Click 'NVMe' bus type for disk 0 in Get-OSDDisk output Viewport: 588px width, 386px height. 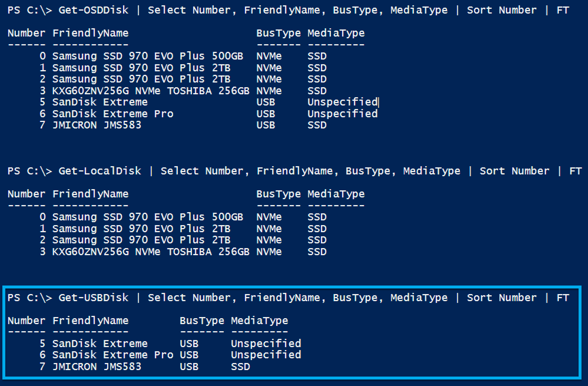pyautogui.click(x=269, y=56)
